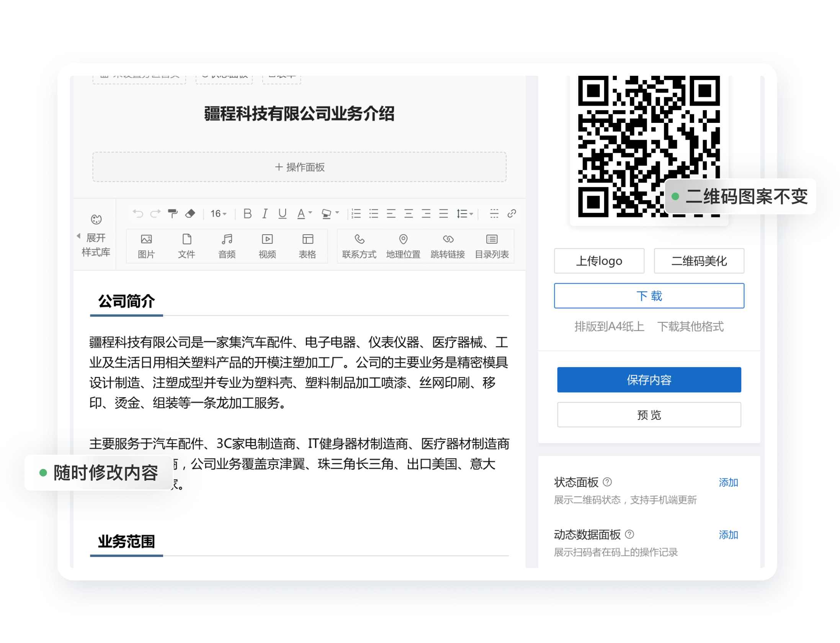Justify the text alignment
This screenshot has width=840, height=643.
tap(443, 214)
